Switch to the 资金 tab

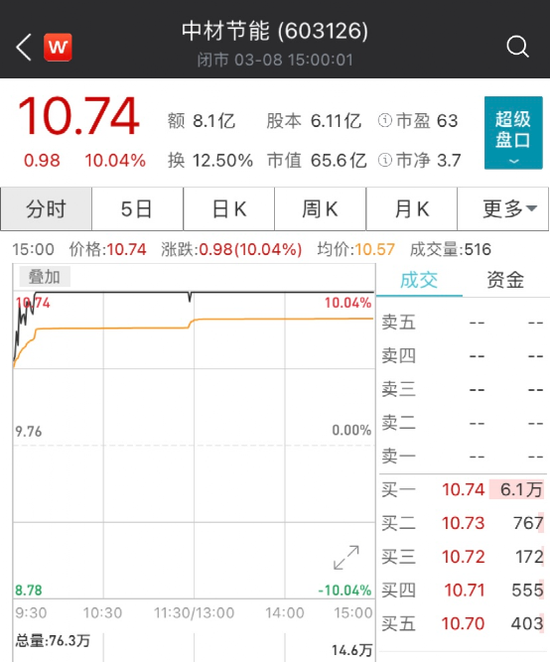(506, 280)
